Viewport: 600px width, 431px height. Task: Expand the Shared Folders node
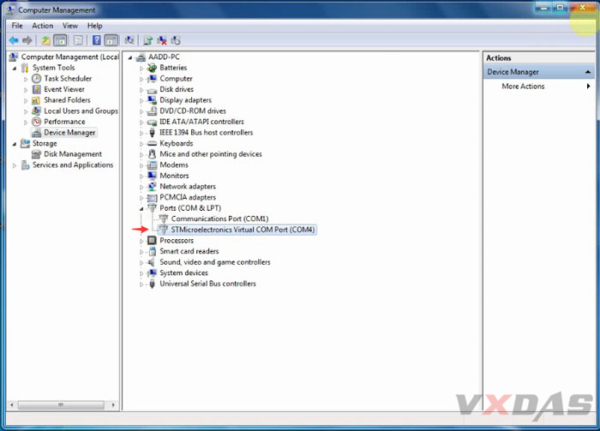coord(26,101)
